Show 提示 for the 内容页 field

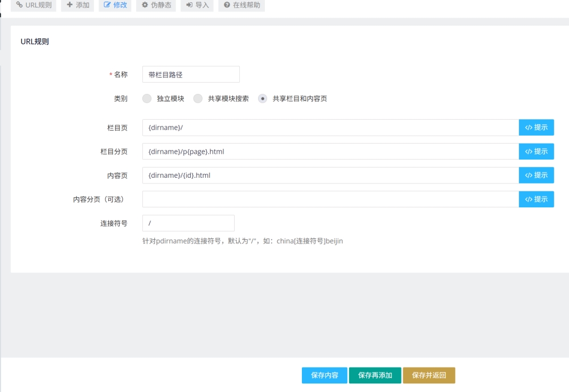click(x=537, y=175)
